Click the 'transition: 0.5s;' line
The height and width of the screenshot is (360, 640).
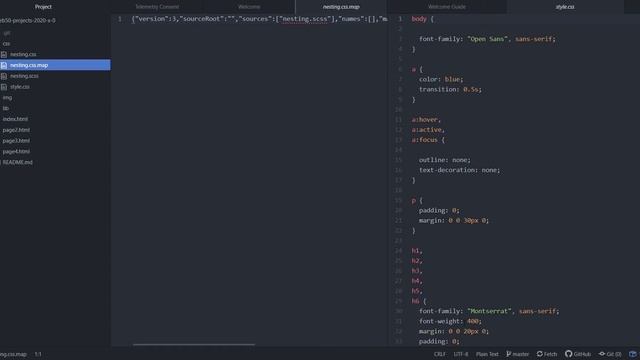450,89
